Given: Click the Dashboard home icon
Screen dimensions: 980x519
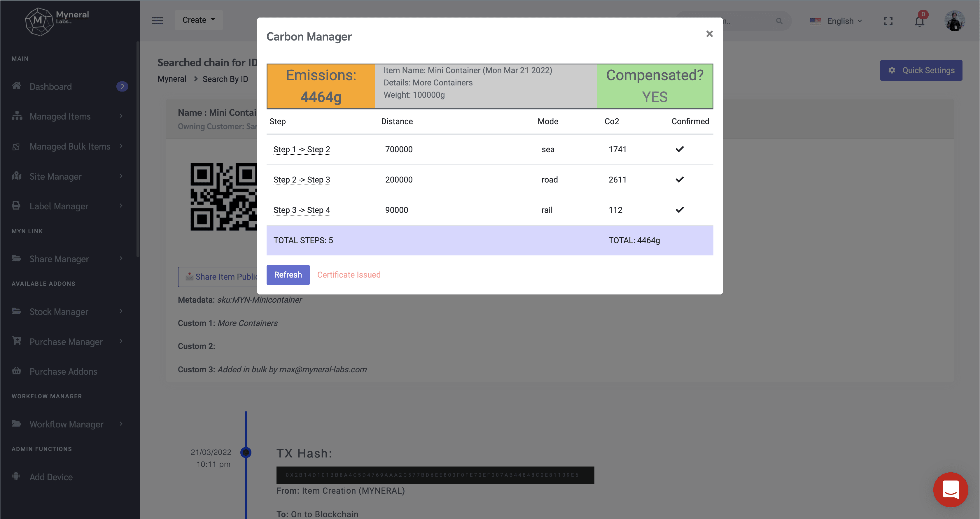Looking at the screenshot, I should [16, 85].
